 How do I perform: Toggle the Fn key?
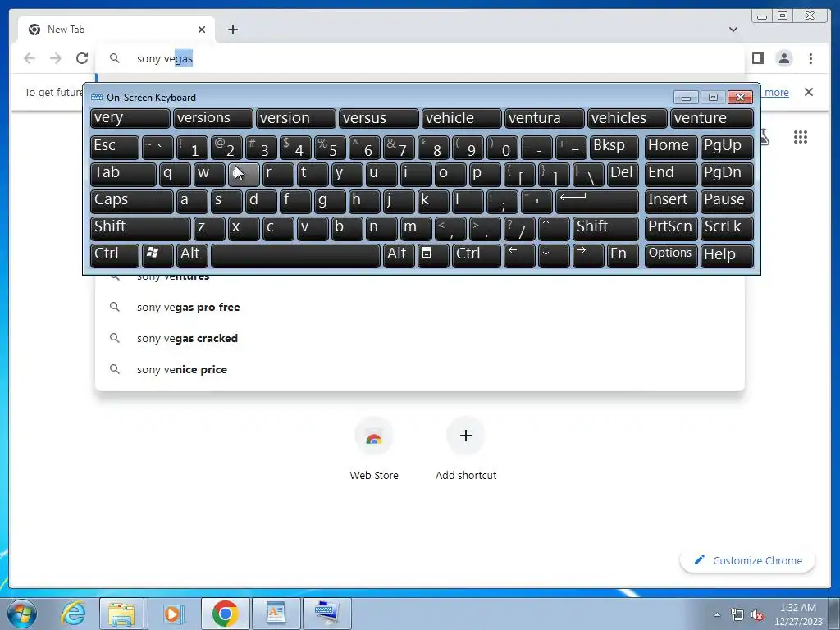(x=623, y=256)
